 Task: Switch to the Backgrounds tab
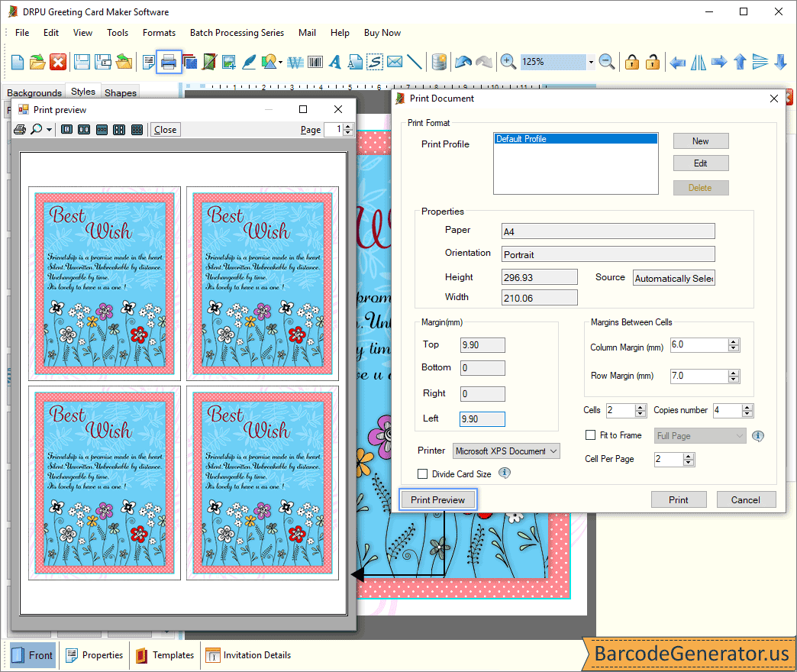34,92
